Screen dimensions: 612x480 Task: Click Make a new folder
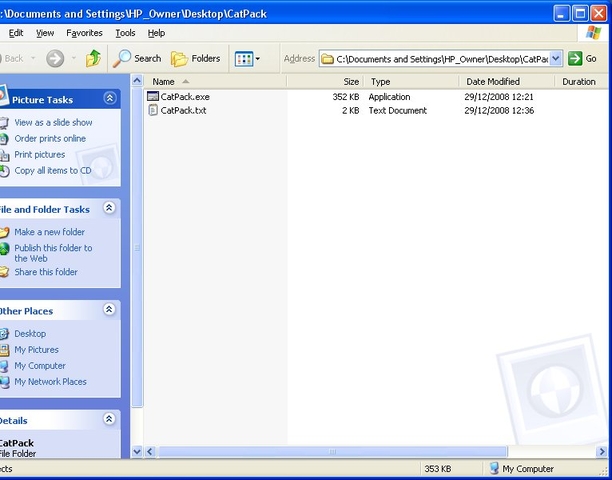coord(50,232)
